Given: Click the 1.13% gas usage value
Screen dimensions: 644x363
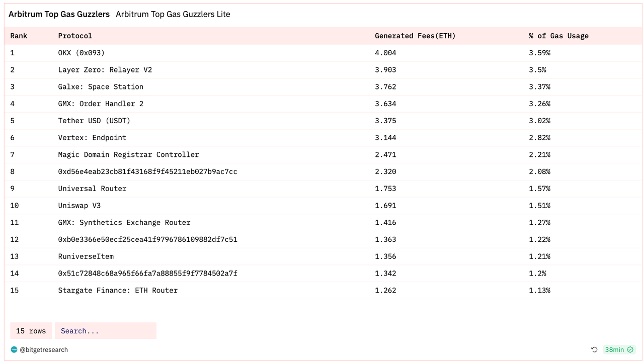Looking at the screenshot, I should coord(539,291).
